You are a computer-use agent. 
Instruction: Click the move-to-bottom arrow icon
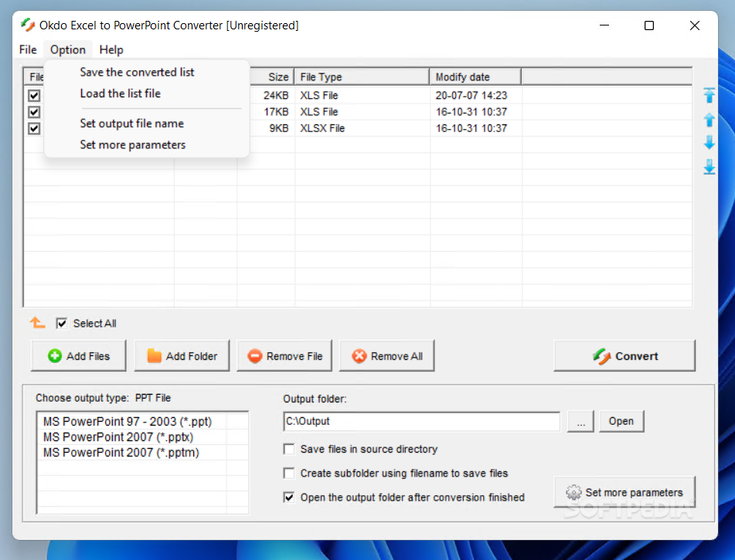coord(709,166)
